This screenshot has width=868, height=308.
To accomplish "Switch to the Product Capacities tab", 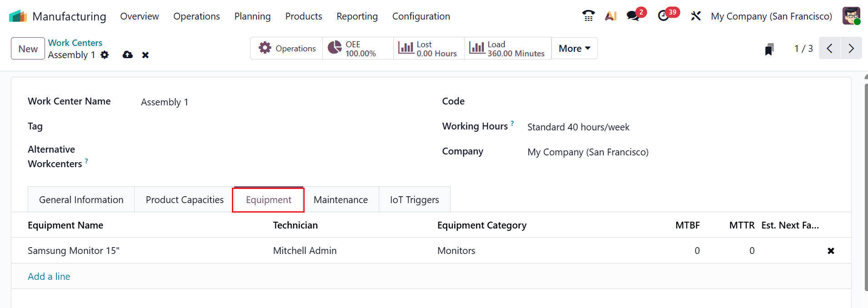I will point(185,199).
